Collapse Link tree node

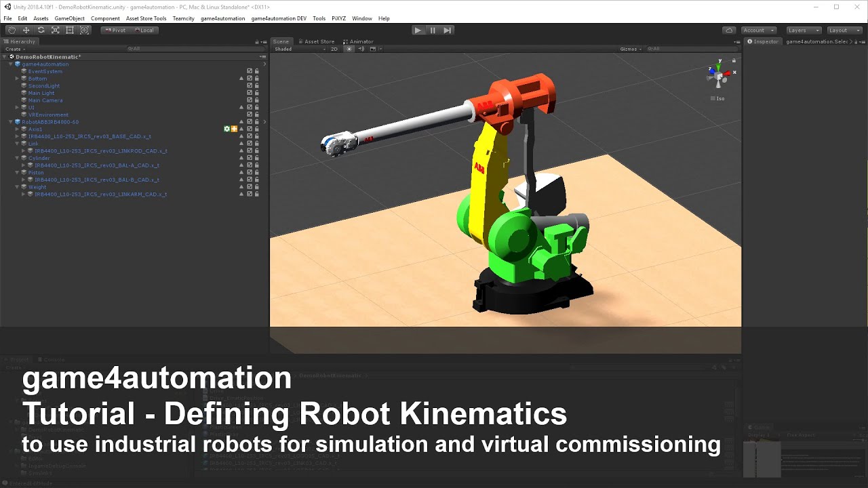pyautogui.click(x=18, y=144)
